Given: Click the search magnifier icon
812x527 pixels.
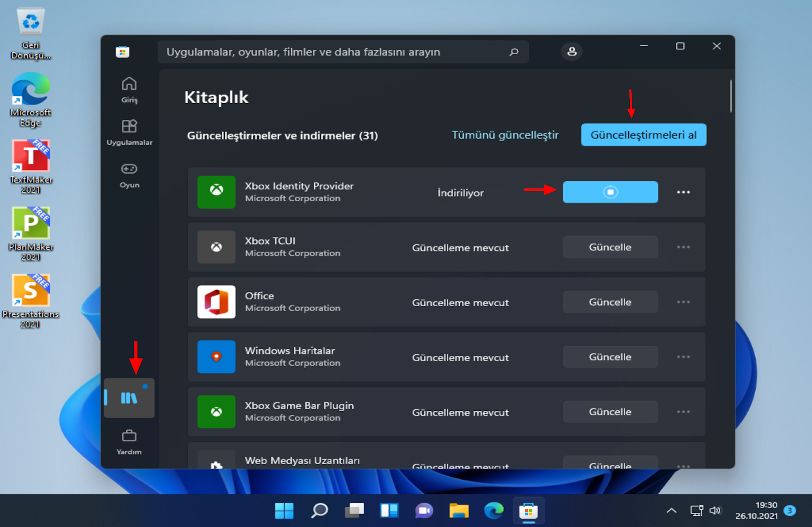Looking at the screenshot, I should pos(514,52).
